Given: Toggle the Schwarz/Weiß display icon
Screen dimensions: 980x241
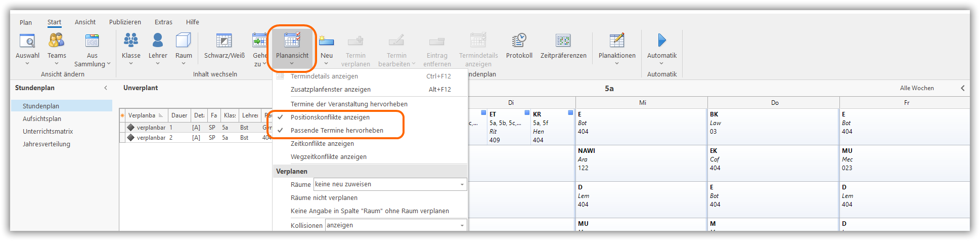Looking at the screenshot, I should click(x=224, y=41).
